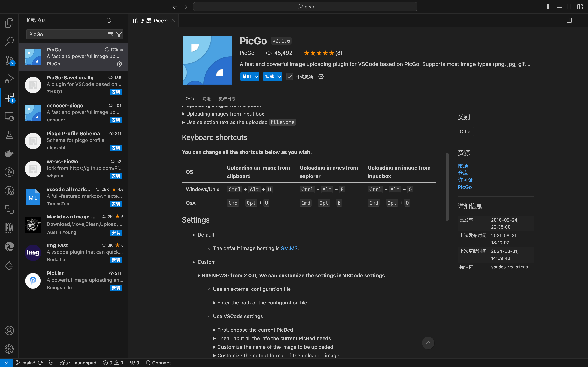The image size is (588, 367).
Task: Open the SM.MS link
Action: click(x=289, y=248)
